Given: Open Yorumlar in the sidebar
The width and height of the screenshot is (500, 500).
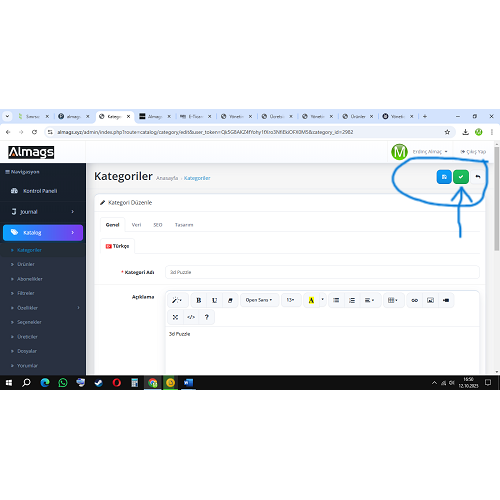Looking at the screenshot, I should click(27, 366).
